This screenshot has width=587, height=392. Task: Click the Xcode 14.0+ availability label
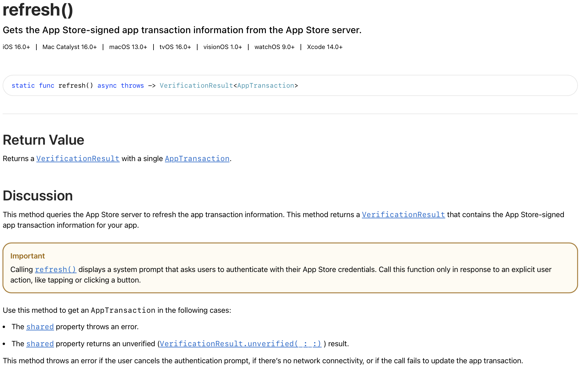325,47
